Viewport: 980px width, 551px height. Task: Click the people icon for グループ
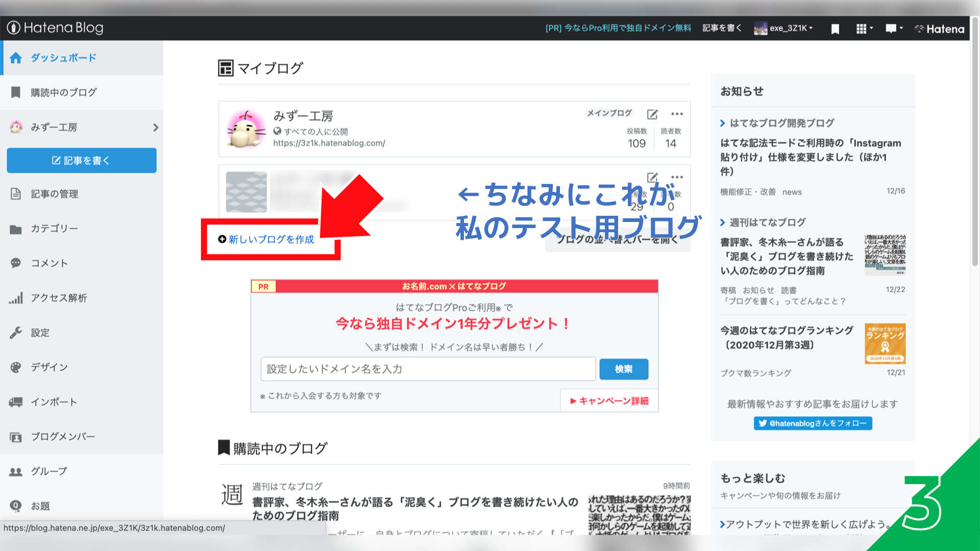pyautogui.click(x=16, y=472)
